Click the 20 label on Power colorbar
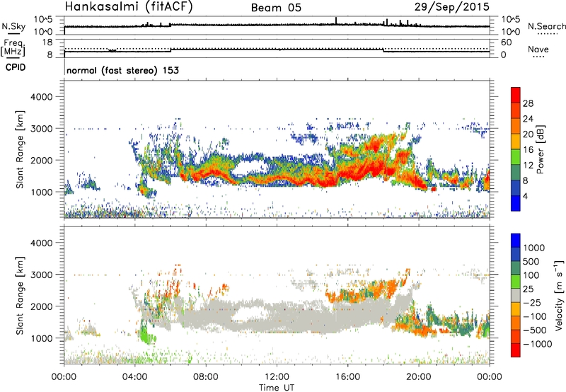This screenshot has height=392, width=566. pos(528,134)
